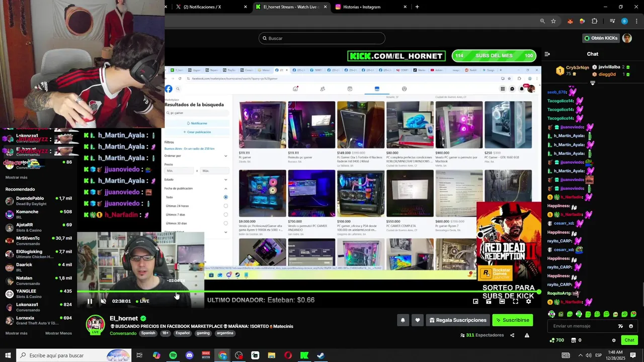Image resolution: width=644 pixels, height=362 pixels.
Task: Show hidden system tray icons
Action: click(x=580, y=355)
